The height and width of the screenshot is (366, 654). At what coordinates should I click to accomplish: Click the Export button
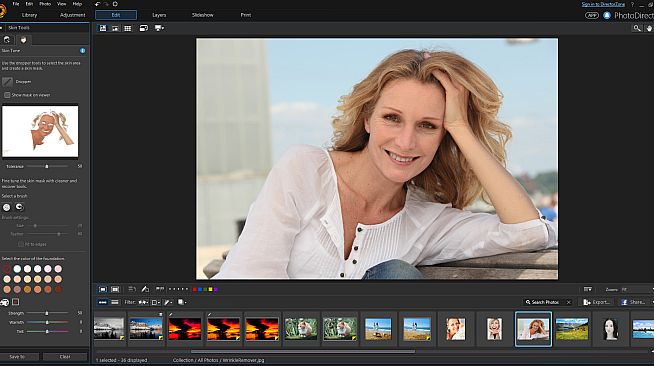tap(597, 302)
